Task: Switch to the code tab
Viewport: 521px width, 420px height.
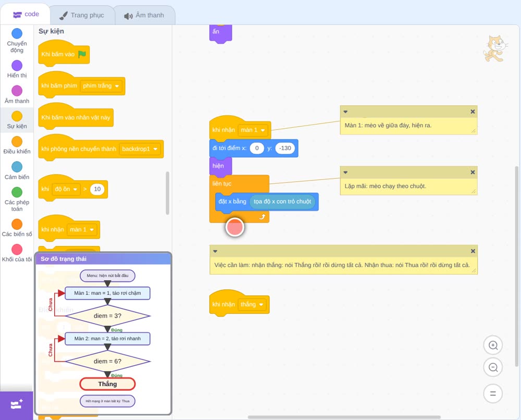Action: (26, 14)
